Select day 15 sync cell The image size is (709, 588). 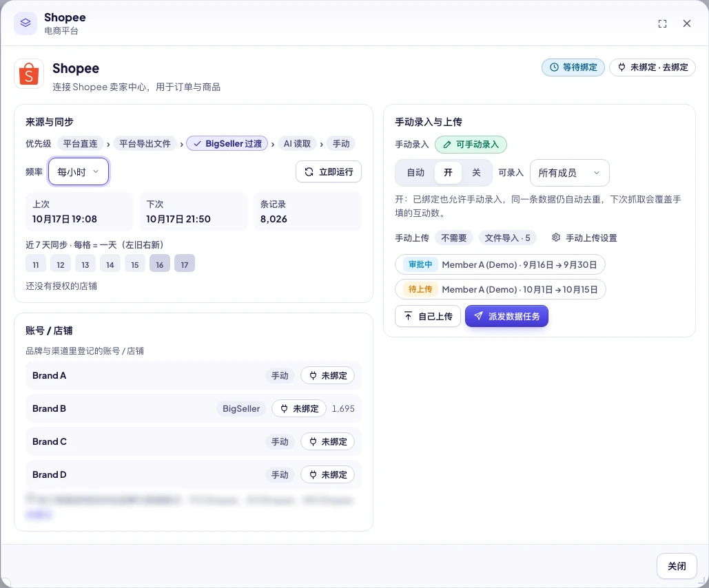click(x=135, y=264)
